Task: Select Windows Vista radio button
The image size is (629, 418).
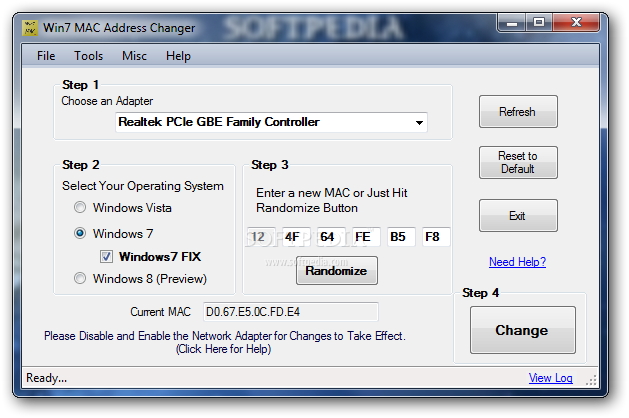Action: (80, 207)
